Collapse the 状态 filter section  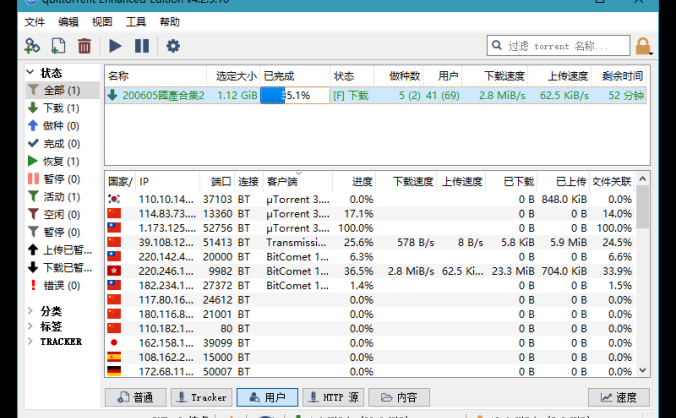point(30,72)
